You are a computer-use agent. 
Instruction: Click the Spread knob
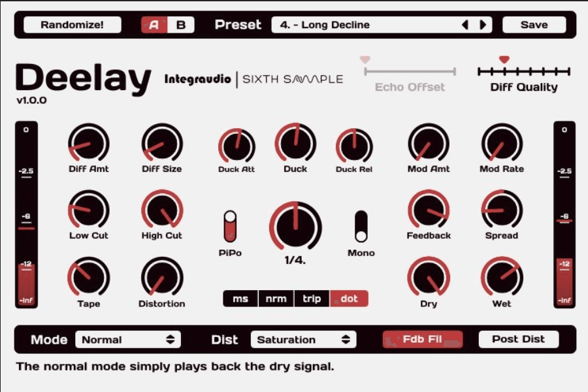point(502,210)
